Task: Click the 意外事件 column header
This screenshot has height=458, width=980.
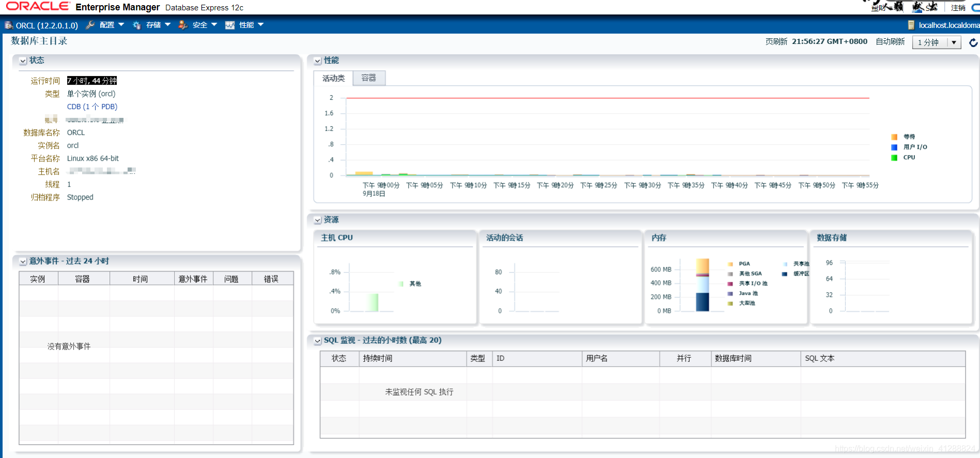Action: (193, 279)
